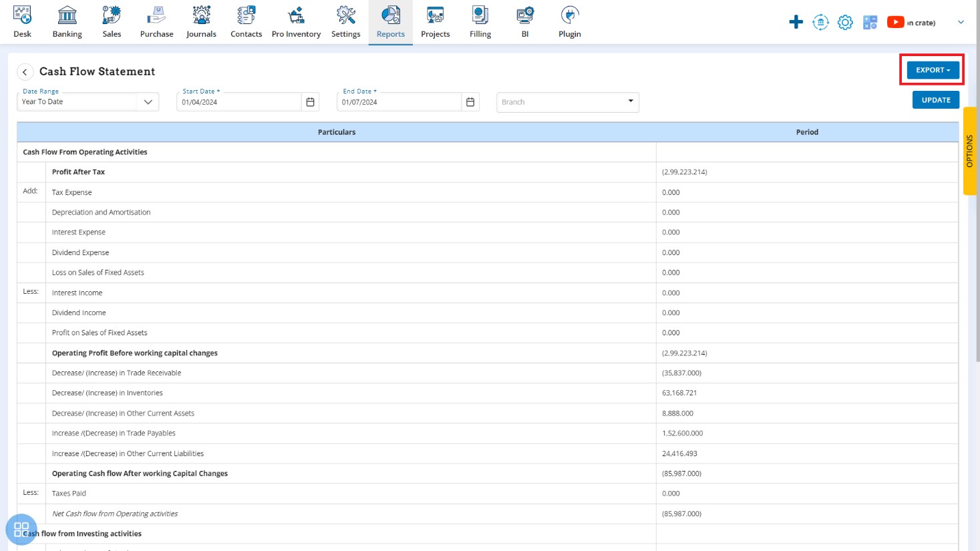
Task: Click the Profit After Tax row label
Action: coord(78,172)
